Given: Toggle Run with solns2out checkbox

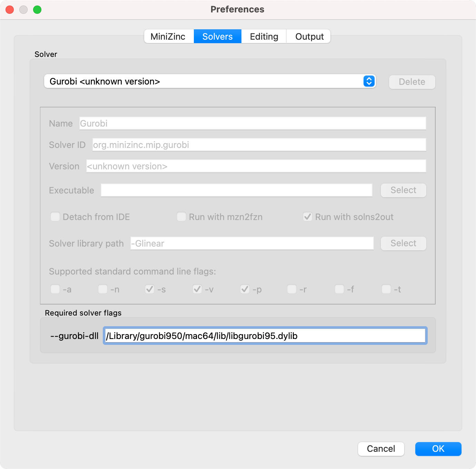Looking at the screenshot, I should pyautogui.click(x=308, y=217).
